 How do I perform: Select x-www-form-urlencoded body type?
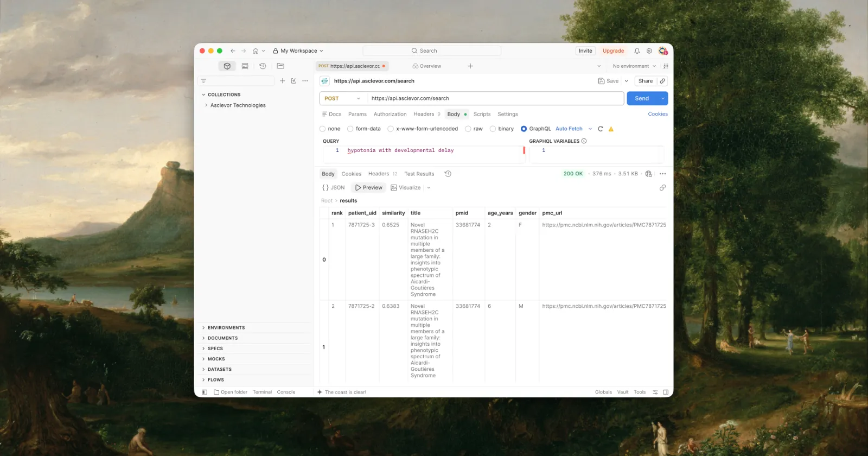pos(391,129)
